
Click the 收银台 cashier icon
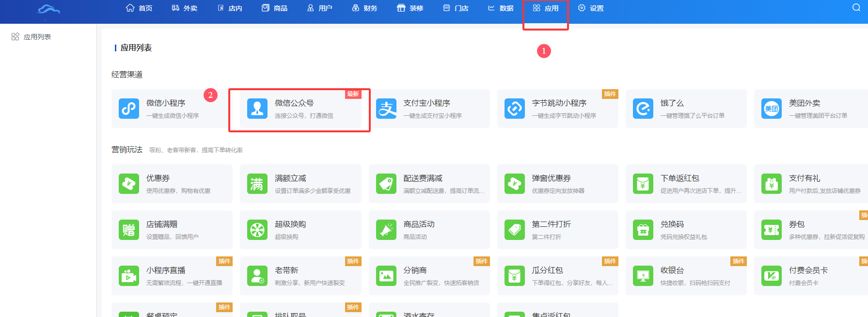point(643,276)
